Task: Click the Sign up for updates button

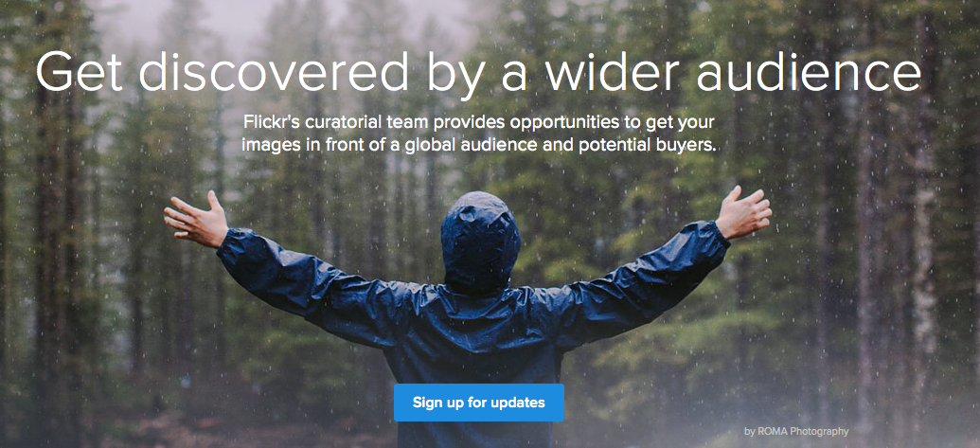Action: click(x=479, y=403)
